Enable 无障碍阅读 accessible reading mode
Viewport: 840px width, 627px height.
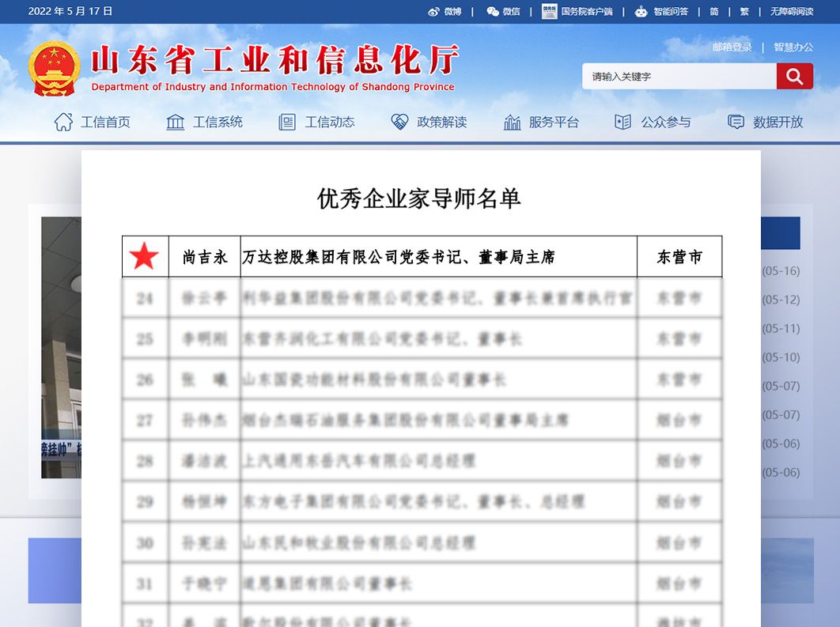coord(791,11)
